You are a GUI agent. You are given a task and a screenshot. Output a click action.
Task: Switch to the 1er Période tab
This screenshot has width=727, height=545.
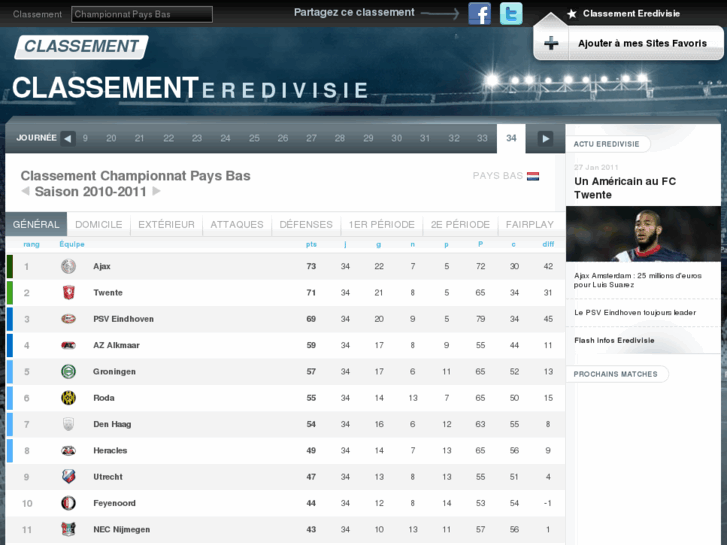(x=382, y=224)
